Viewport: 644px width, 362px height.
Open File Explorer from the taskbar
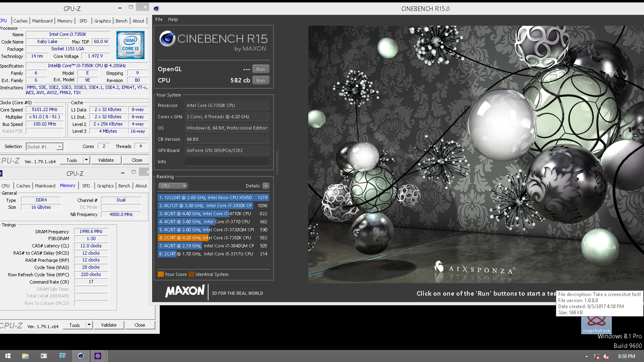[x=25, y=356]
